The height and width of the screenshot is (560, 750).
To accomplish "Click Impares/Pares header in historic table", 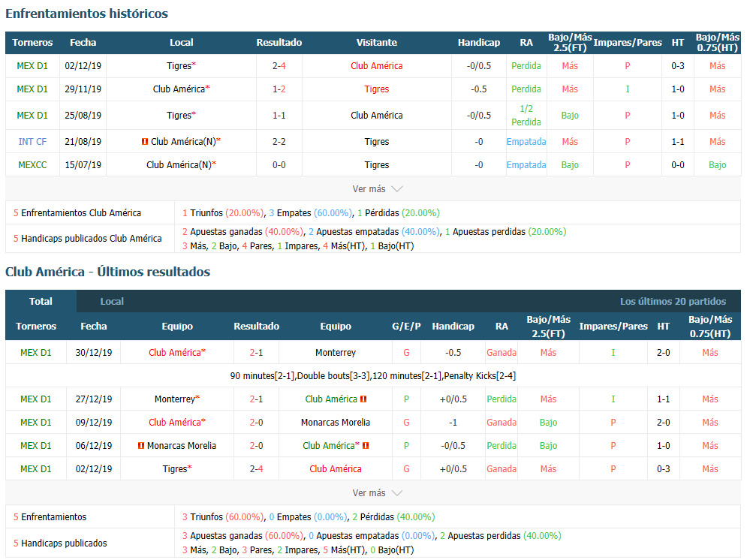I will click(628, 43).
